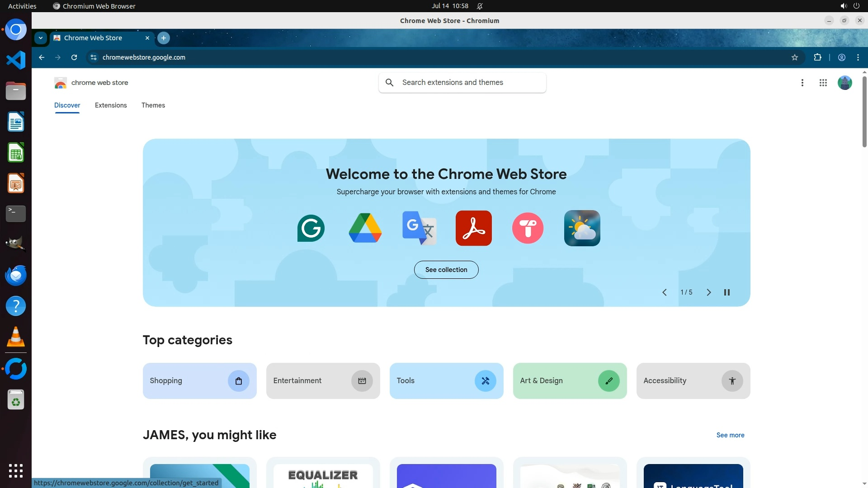Switch to the Extensions tab

tap(111, 105)
